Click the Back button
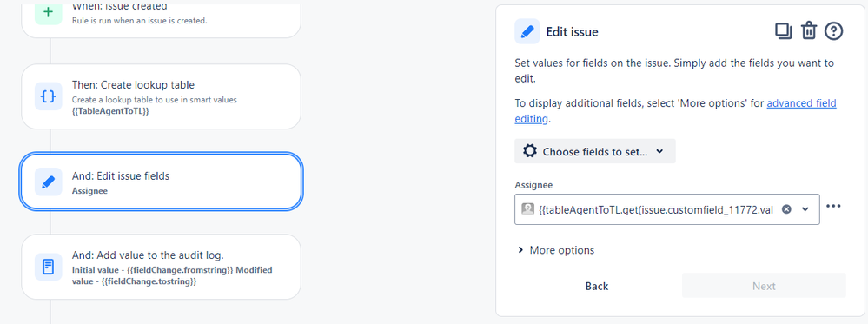Screen dimensions: 868x324 [597, 287]
